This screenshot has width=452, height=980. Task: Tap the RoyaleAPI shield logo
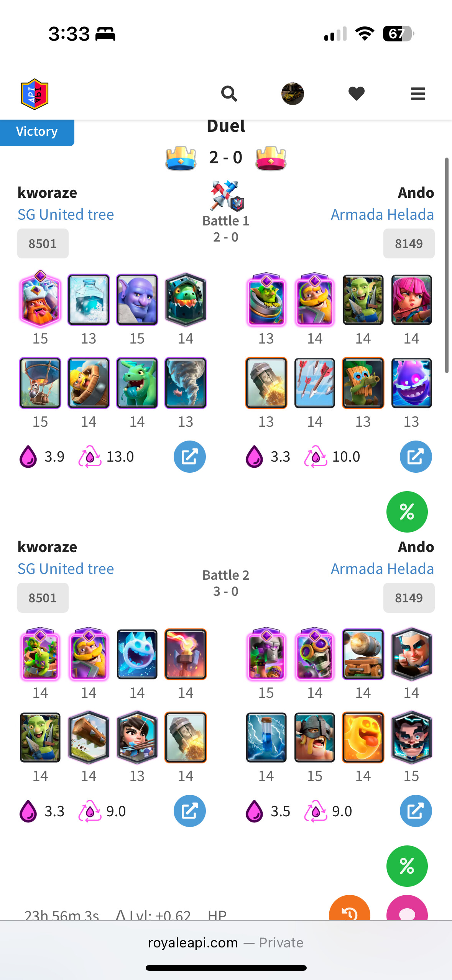tap(35, 94)
